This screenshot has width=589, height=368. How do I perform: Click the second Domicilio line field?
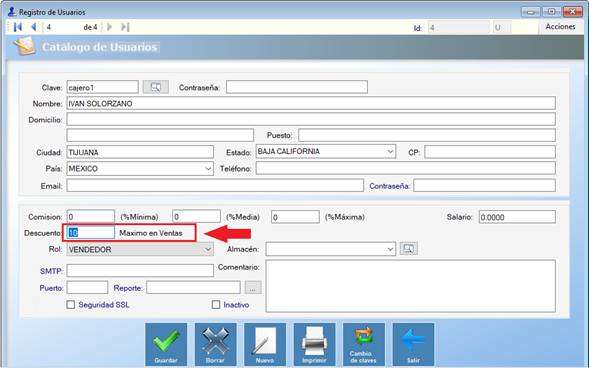(160, 135)
